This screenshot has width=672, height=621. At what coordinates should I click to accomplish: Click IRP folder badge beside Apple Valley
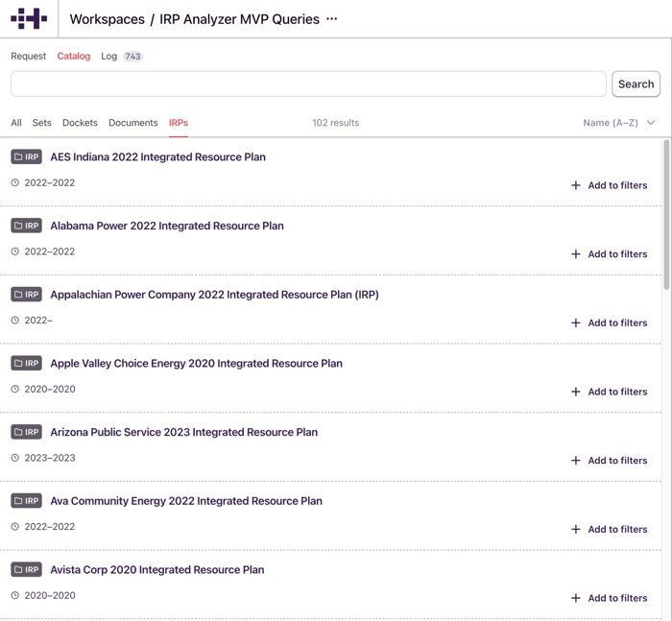tap(27, 363)
